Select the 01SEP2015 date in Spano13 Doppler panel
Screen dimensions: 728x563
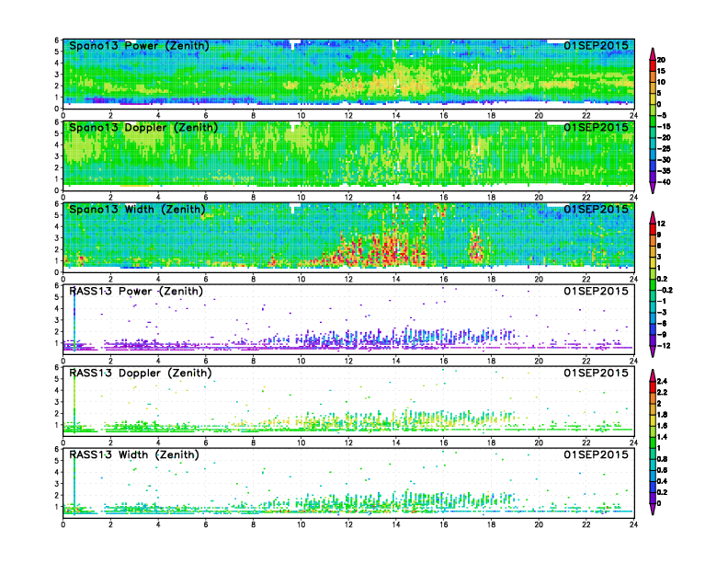(x=597, y=127)
